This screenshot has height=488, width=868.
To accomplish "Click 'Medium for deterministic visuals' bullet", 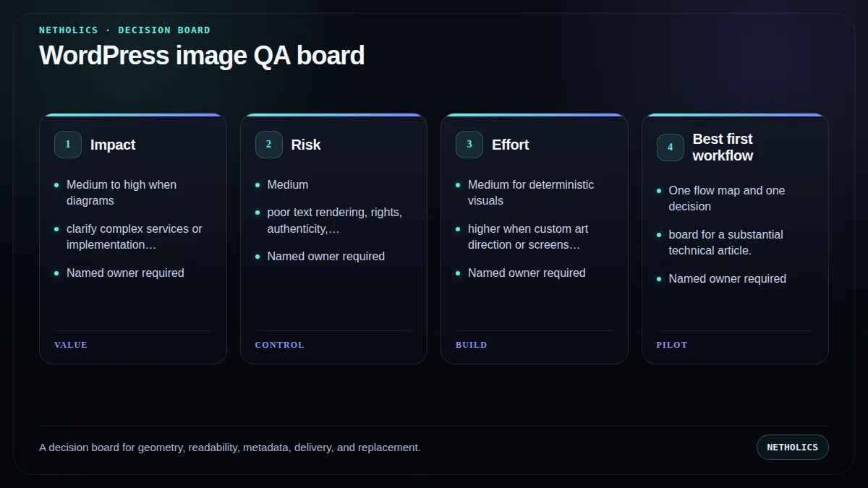I will (531, 192).
